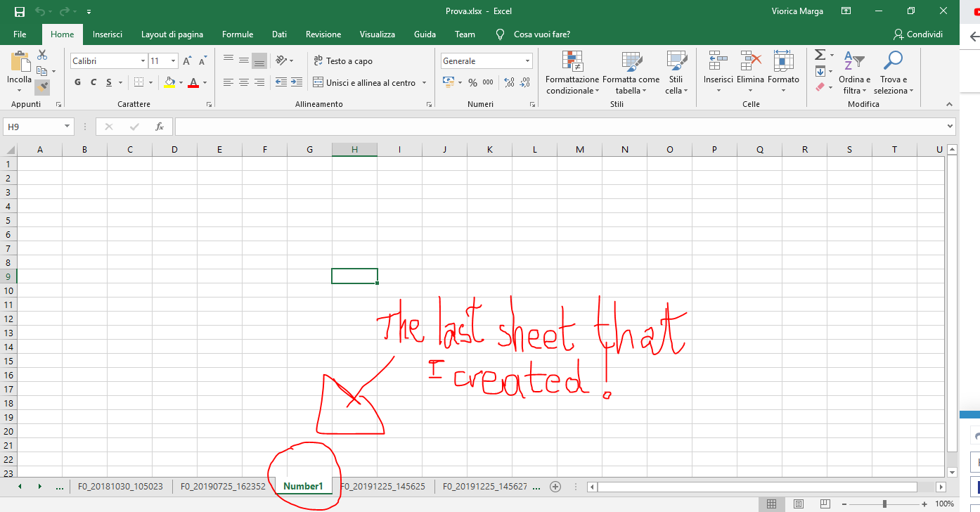The width and height of the screenshot is (980, 512).
Task: Toggle bold G formatting
Action: pyautogui.click(x=78, y=83)
